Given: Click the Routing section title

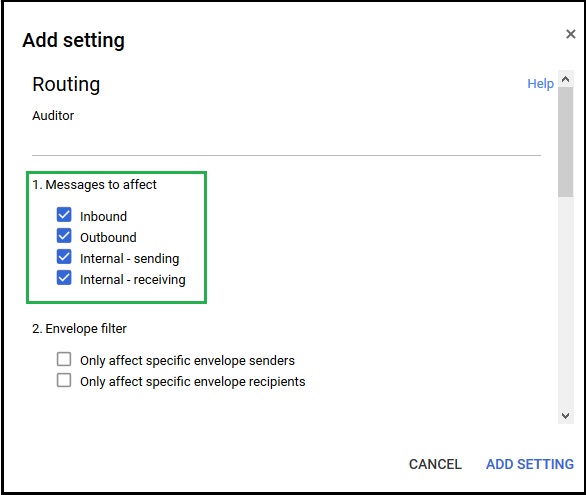Looking at the screenshot, I should 66,84.
